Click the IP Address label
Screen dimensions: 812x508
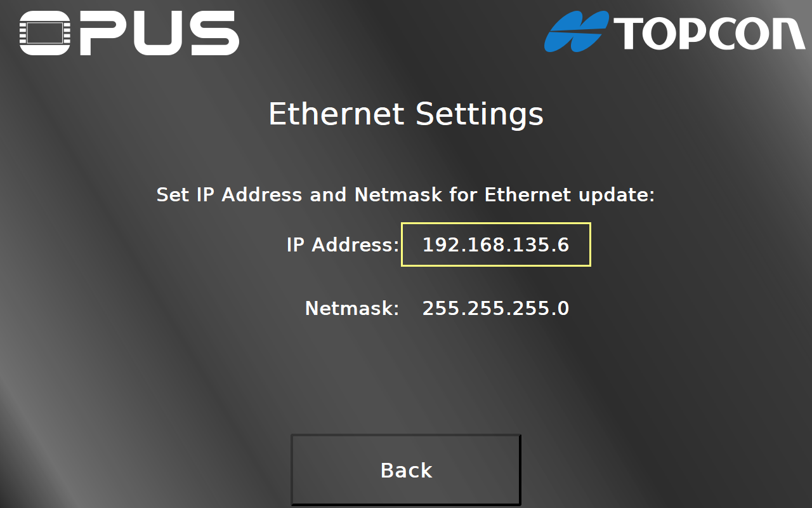pyautogui.click(x=343, y=244)
